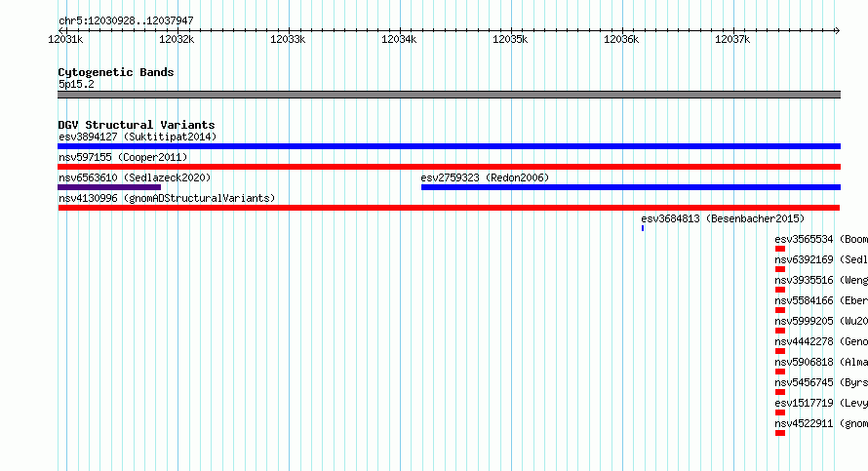Click the purple nsv6563610 variant bar
The height and width of the screenshot is (471, 868).
click(109, 187)
